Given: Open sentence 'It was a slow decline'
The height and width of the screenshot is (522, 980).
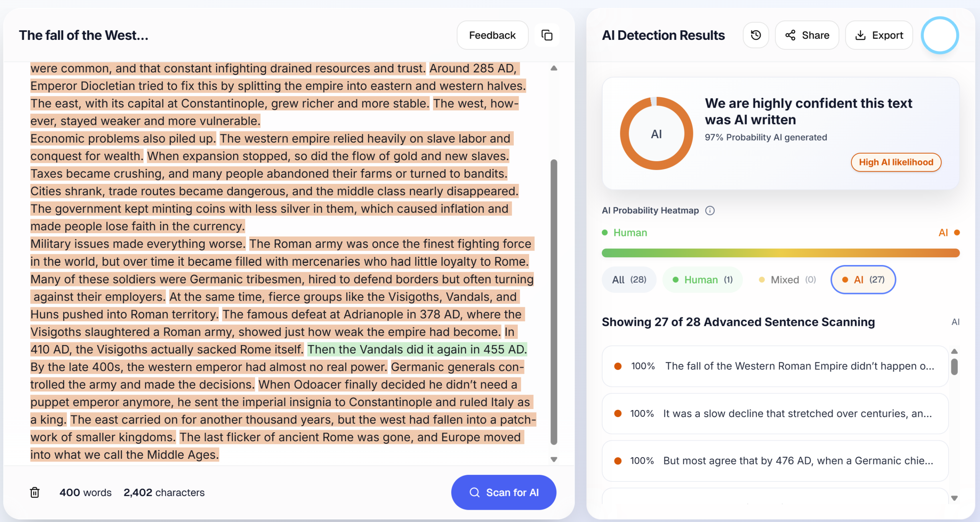Looking at the screenshot, I should pos(775,414).
